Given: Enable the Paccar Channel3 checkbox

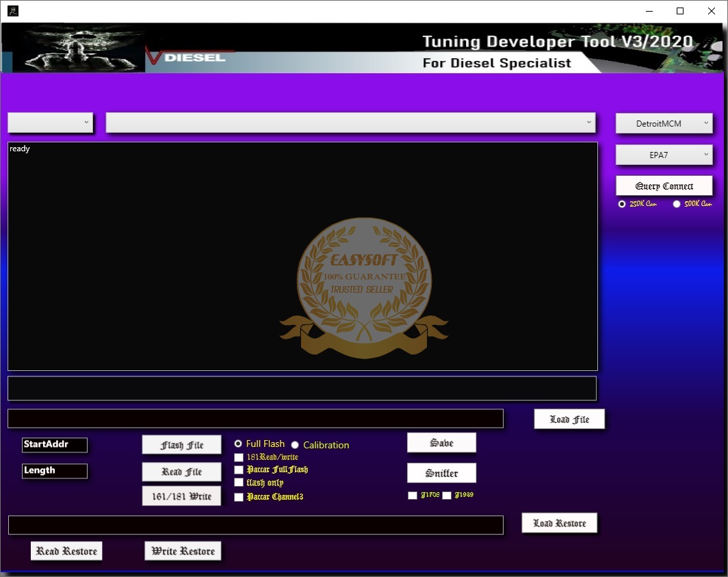Looking at the screenshot, I should (x=239, y=497).
